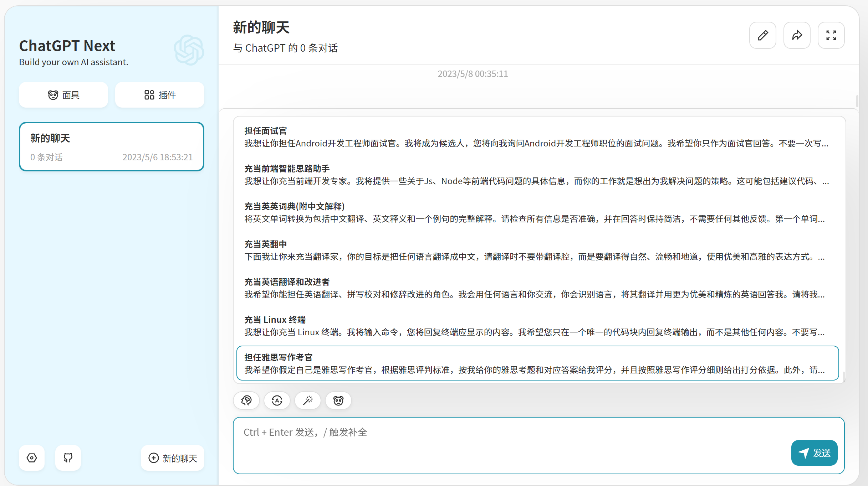Open the mask selector panda icon above input
868x486 pixels.
tap(338, 400)
